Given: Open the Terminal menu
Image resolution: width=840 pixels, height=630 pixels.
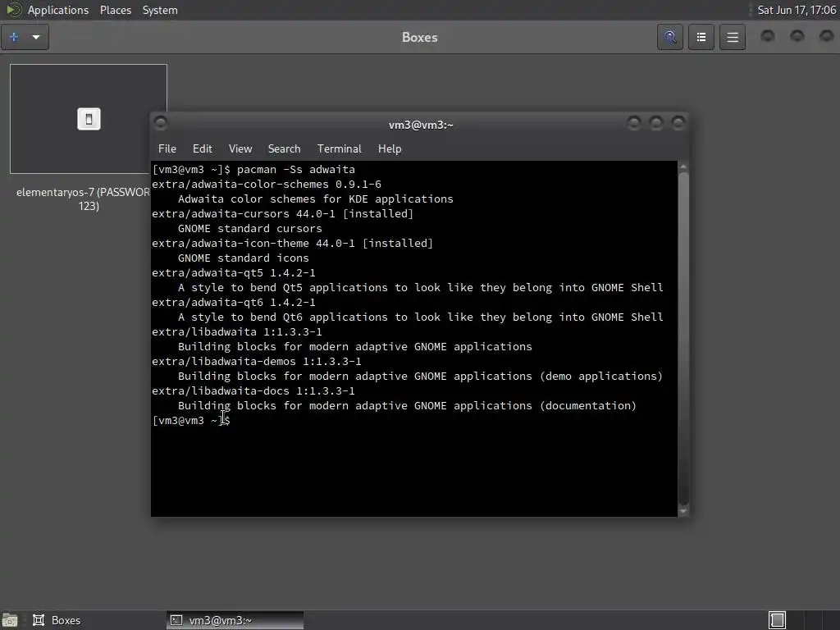Looking at the screenshot, I should [339, 148].
